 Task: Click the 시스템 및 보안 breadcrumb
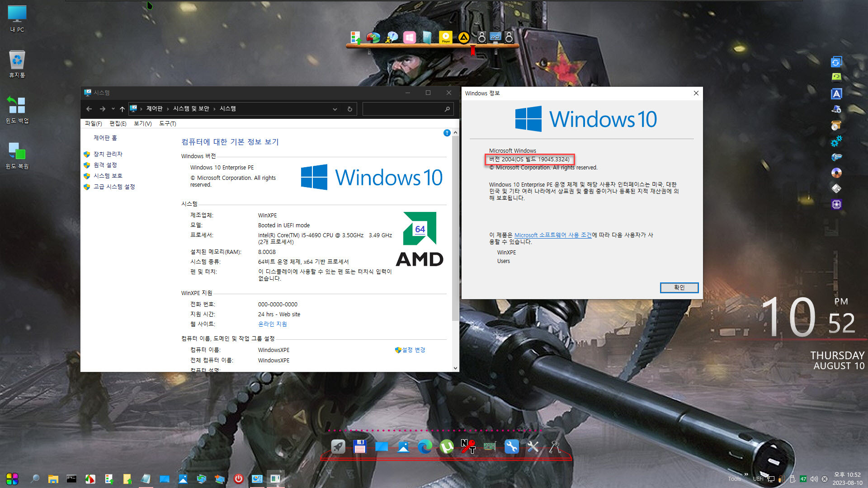(x=191, y=109)
